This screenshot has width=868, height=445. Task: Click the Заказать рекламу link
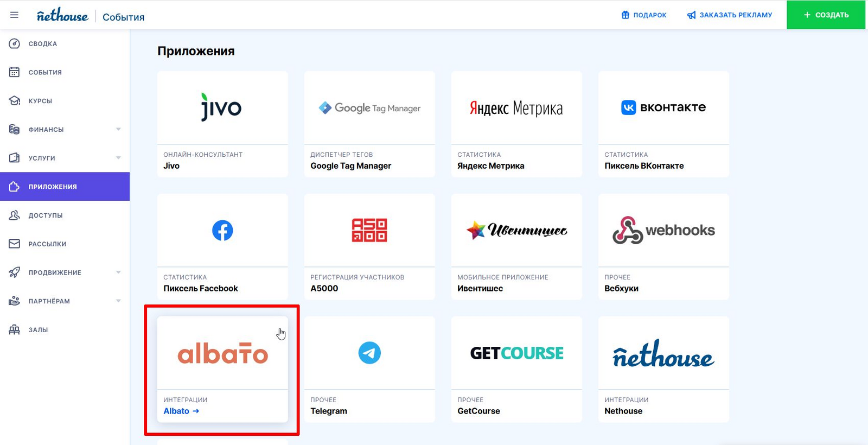tap(729, 15)
